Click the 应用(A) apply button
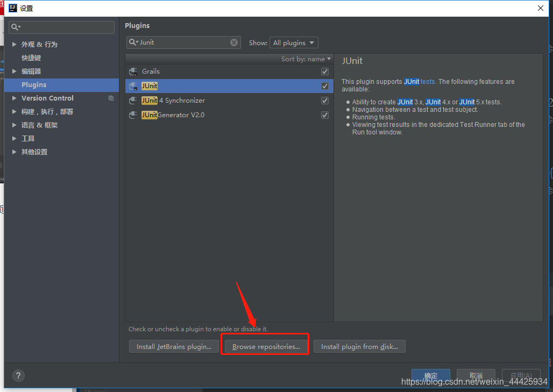 coord(521,376)
